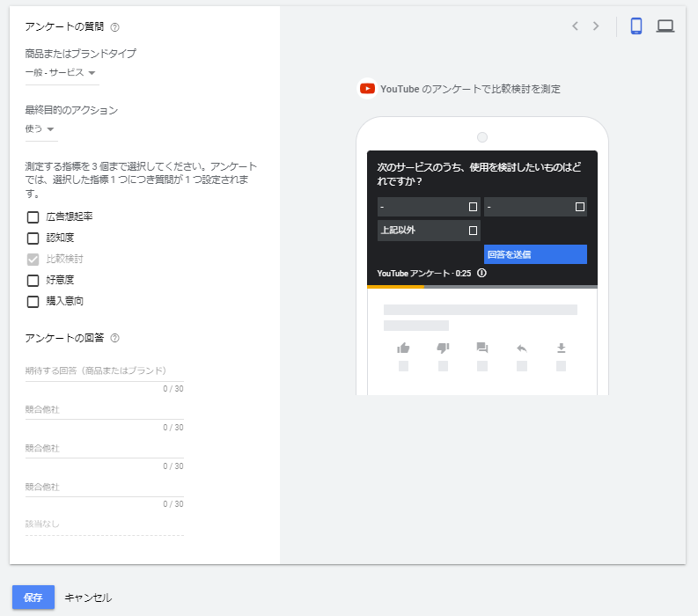Click the preview question 次のサービスのうち text
This screenshot has height=616, width=698.
click(479, 174)
